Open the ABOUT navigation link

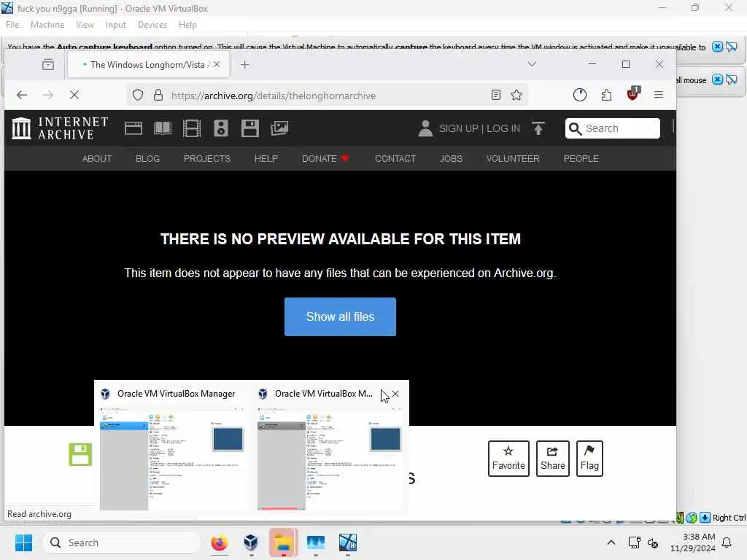[x=97, y=158]
